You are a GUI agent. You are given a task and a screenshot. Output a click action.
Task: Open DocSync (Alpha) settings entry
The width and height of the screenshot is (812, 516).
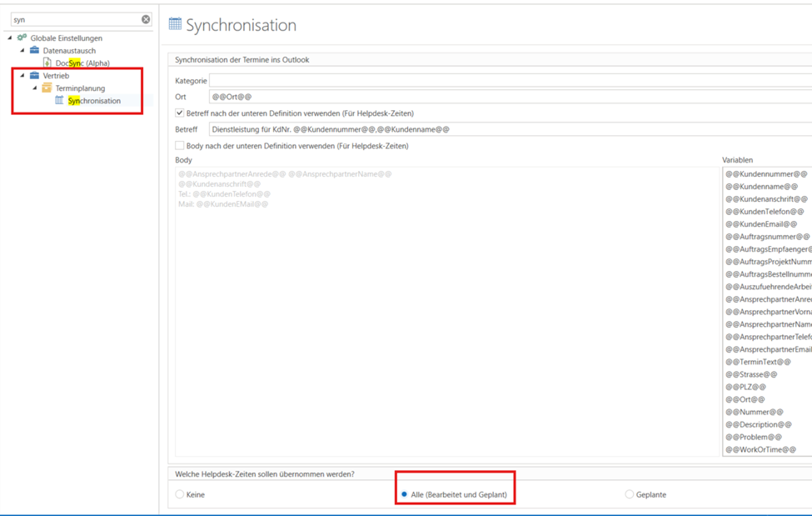[82, 63]
